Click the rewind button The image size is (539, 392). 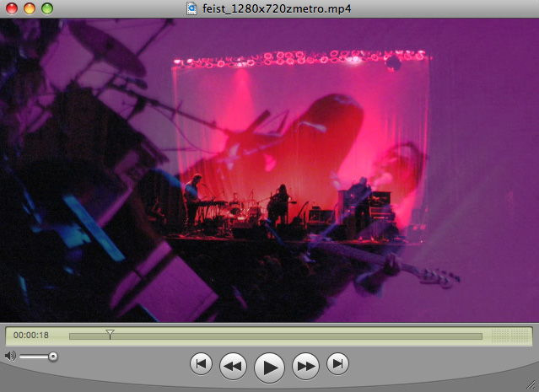click(x=233, y=366)
